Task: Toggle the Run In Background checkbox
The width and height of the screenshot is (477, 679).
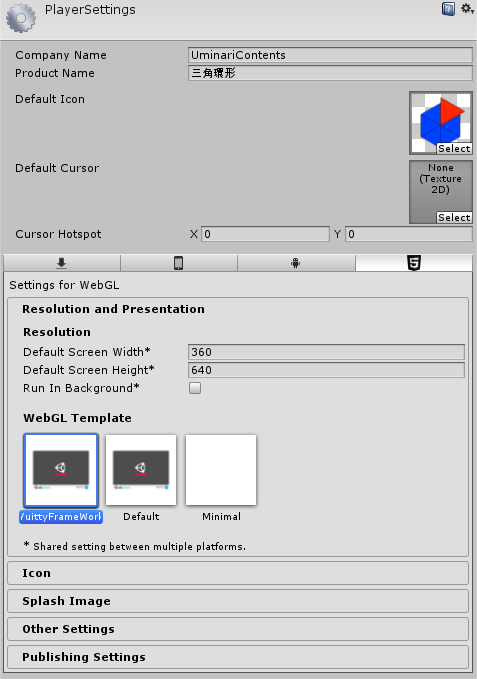Action: click(x=195, y=388)
